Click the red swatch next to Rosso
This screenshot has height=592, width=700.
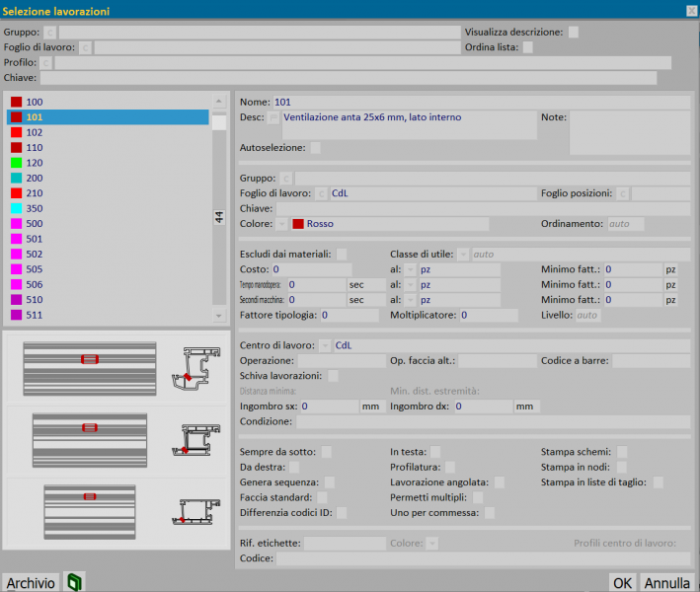298,224
